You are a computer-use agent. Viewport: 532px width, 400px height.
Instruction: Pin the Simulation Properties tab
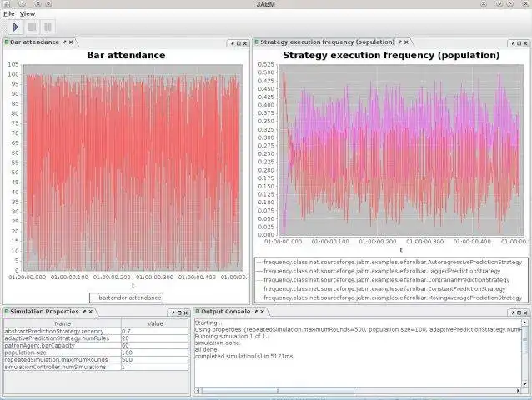(x=84, y=312)
